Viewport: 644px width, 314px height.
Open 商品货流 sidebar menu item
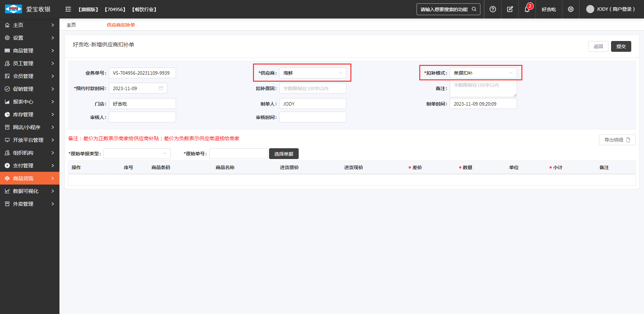[30, 179]
